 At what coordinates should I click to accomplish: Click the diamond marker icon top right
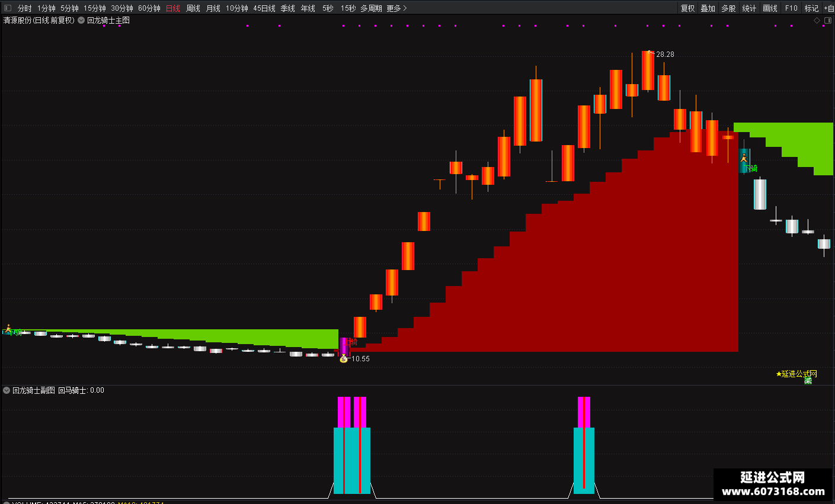coord(817,21)
